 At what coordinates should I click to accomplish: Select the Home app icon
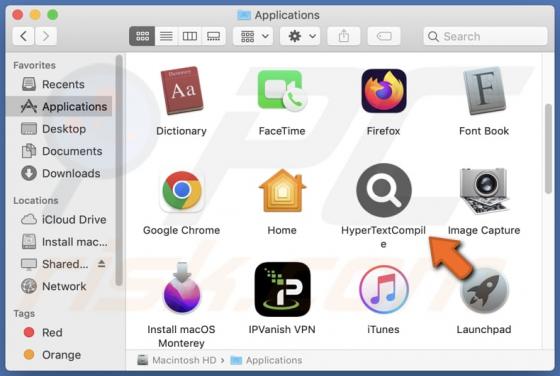tap(282, 190)
